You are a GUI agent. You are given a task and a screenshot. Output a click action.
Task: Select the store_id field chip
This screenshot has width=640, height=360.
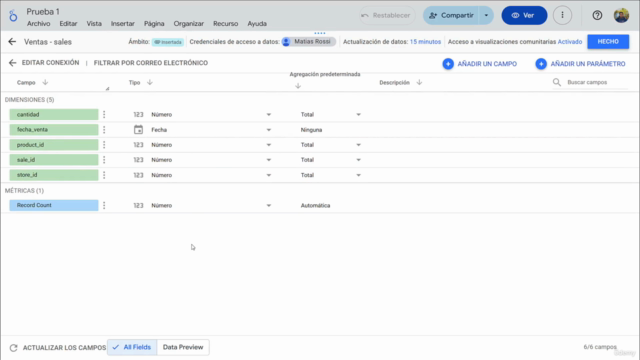(54, 175)
